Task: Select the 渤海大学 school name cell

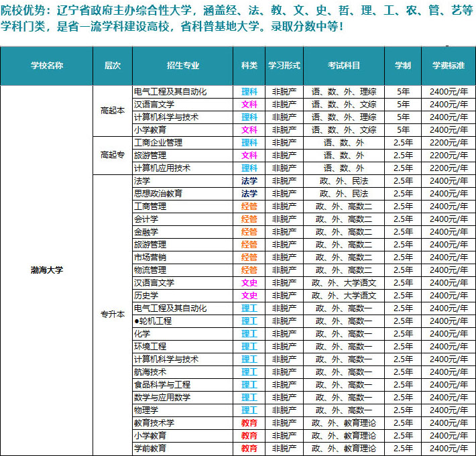Action: point(46,270)
